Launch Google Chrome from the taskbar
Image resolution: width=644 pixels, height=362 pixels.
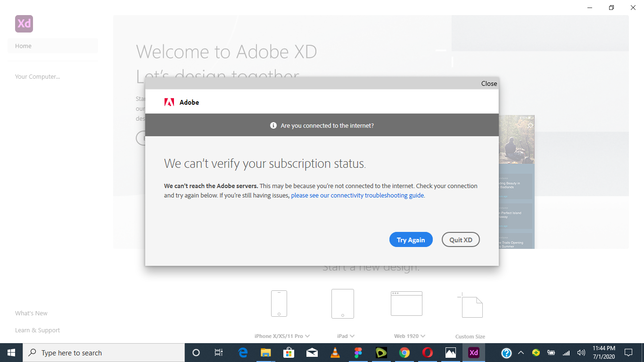pos(404,353)
